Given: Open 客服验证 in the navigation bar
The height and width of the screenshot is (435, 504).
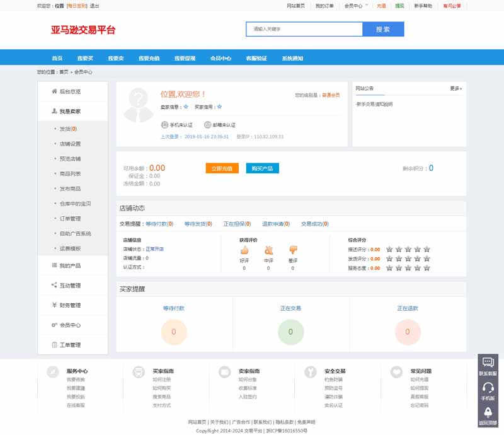Looking at the screenshot, I should tap(256, 58).
